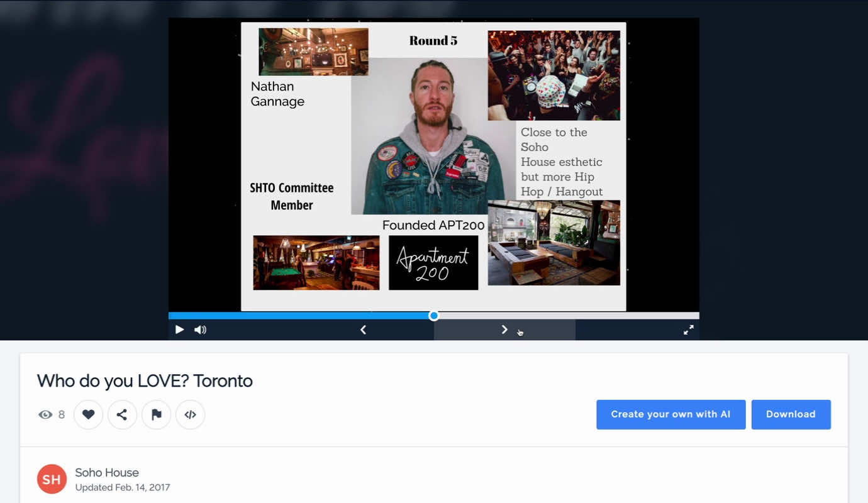Viewport: 868px width, 503px height.
Task: Advance to the next slide
Action: click(504, 329)
